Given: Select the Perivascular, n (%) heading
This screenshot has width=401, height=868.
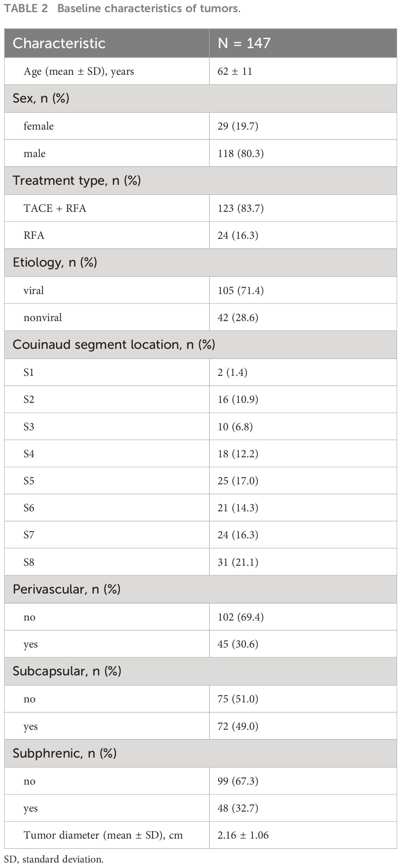Looking at the screenshot, I should coord(67,589).
